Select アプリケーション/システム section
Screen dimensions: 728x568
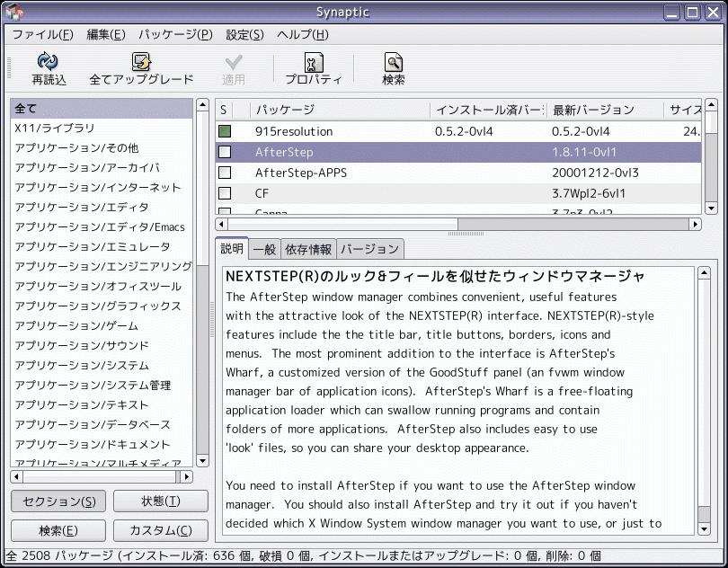(102, 366)
